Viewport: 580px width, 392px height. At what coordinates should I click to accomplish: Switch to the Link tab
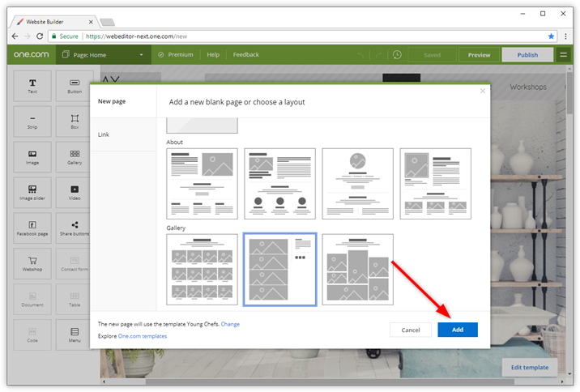pyautogui.click(x=104, y=134)
